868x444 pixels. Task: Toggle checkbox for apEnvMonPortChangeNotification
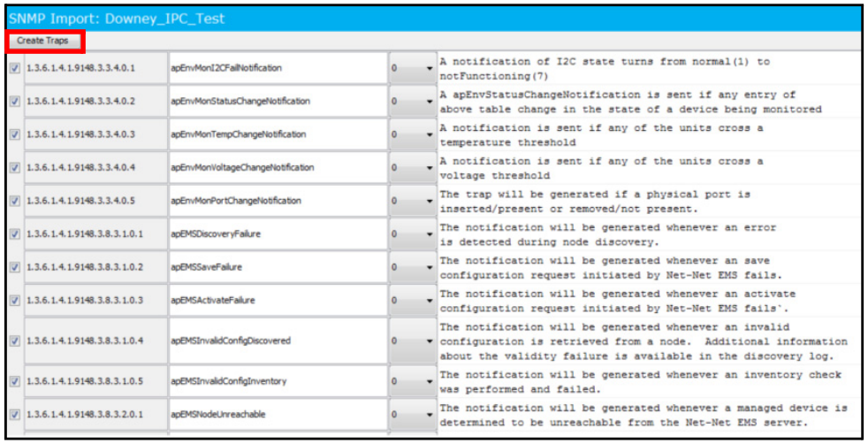15,201
